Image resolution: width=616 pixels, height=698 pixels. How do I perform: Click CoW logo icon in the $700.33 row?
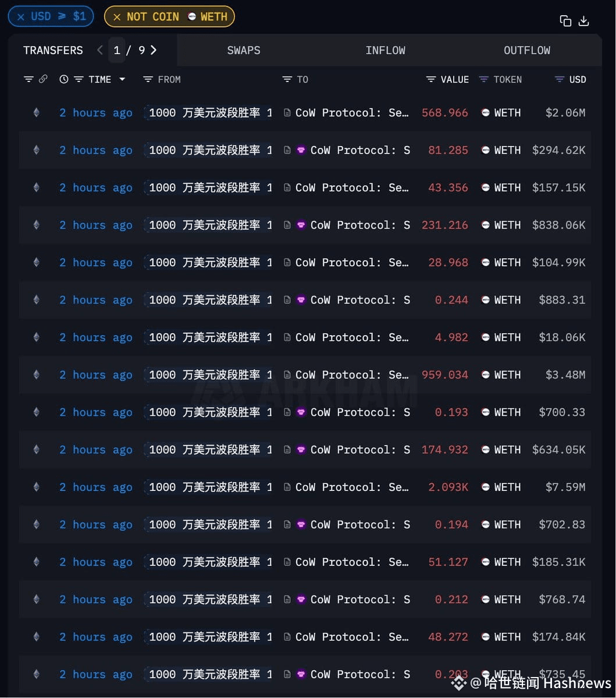tap(301, 412)
